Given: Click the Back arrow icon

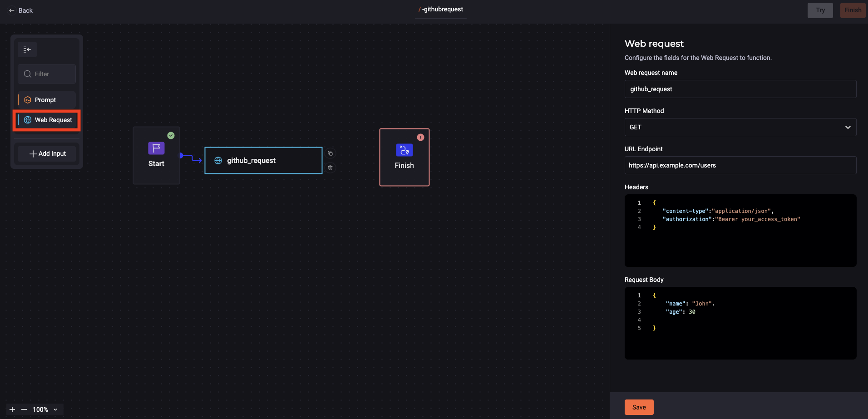Looking at the screenshot, I should pos(12,10).
